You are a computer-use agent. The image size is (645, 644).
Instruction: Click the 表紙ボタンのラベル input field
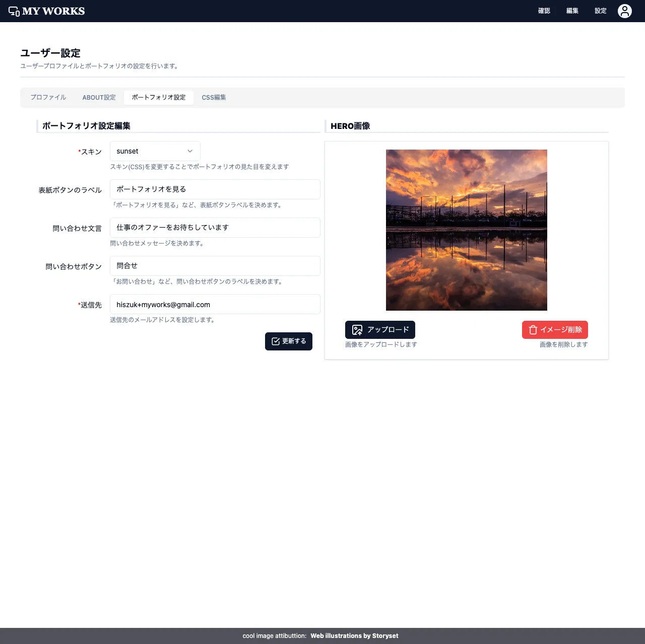pos(215,189)
